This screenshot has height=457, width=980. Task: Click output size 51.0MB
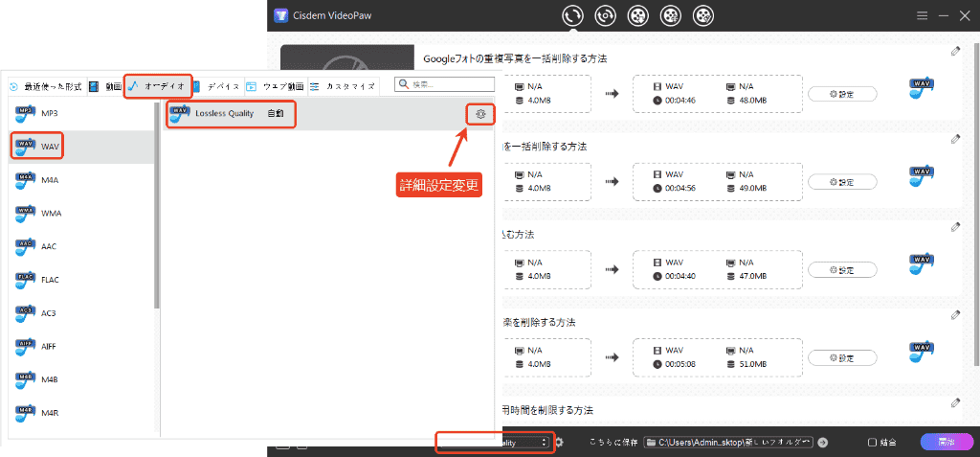coord(752,364)
